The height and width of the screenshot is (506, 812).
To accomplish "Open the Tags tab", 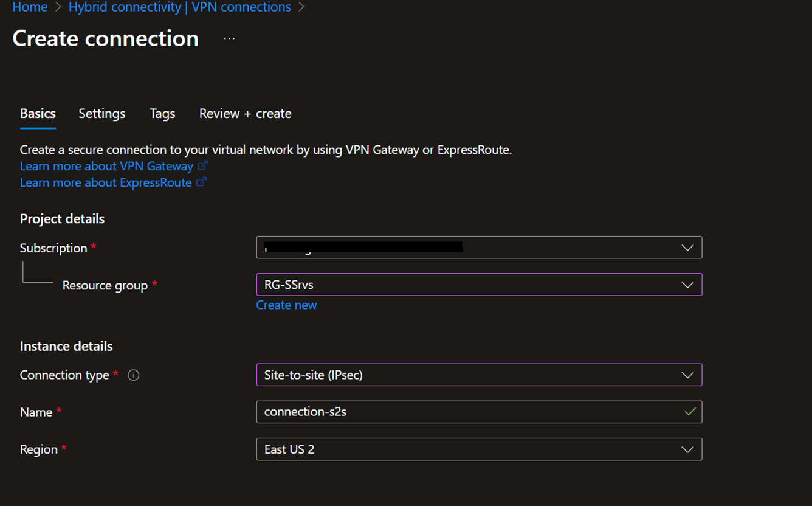I will [x=162, y=114].
